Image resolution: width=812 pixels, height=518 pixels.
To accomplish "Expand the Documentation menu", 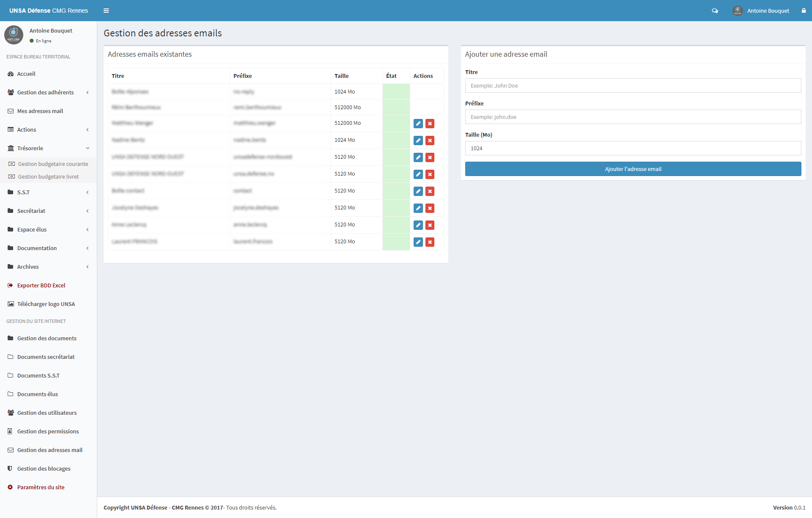I will click(48, 248).
